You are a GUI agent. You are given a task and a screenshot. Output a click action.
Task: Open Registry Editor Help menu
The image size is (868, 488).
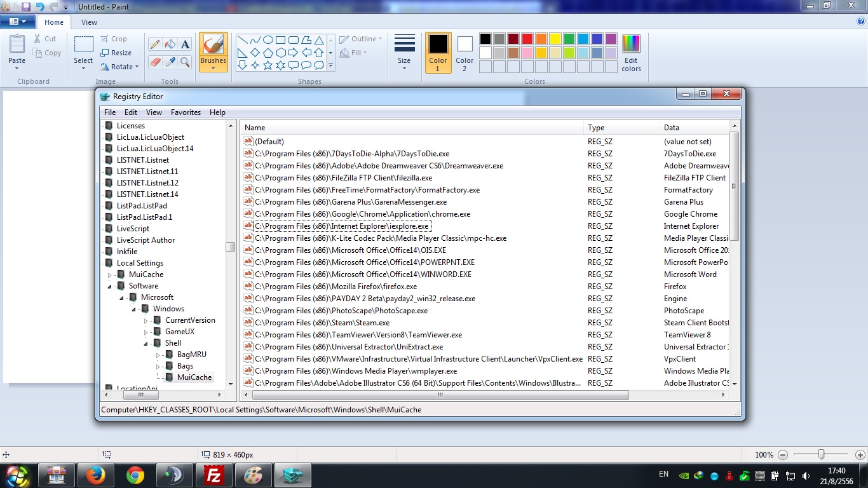click(x=218, y=112)
